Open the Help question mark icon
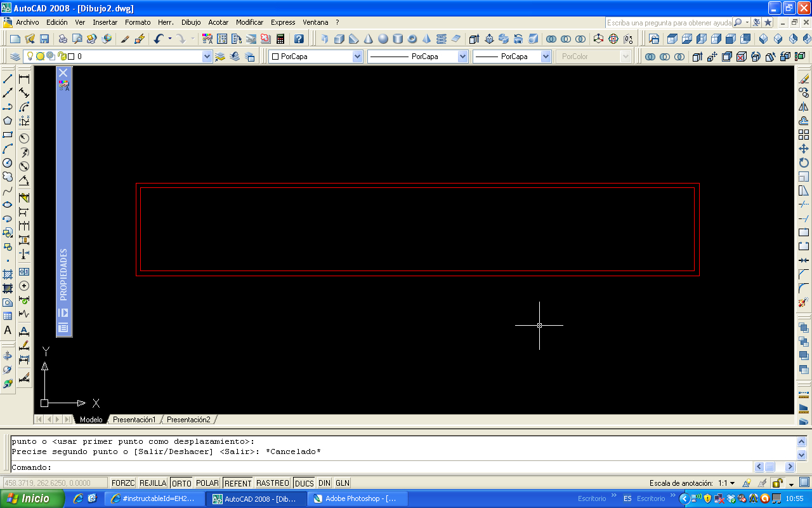Screen dimensions: 812x508 299,39
